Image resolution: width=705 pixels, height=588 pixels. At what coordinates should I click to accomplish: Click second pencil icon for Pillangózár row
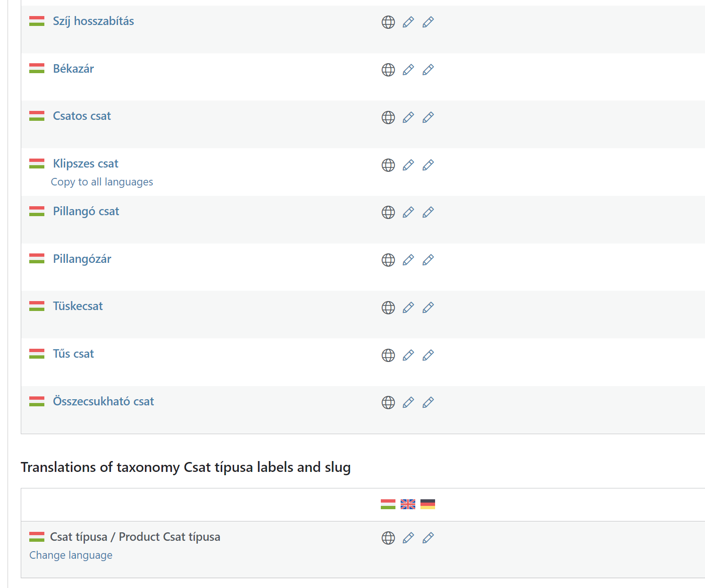[428, 260]
